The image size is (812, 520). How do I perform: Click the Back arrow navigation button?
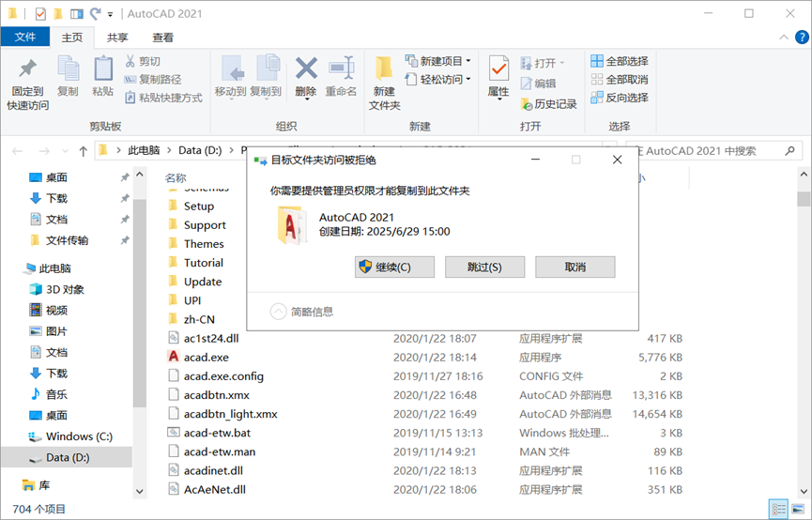pyautogui.click(x=17, y=151)
